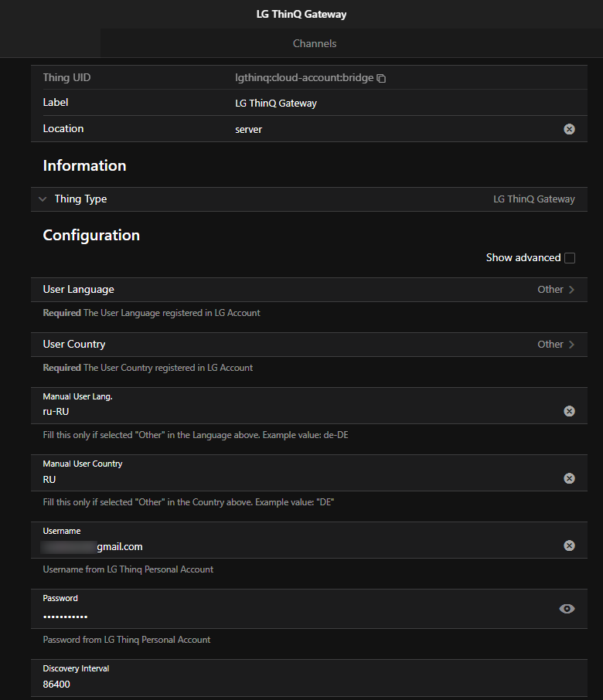The image size is (603, 700).
Task: Click the Thing UID value text
Action: click(x=304, y=78)
